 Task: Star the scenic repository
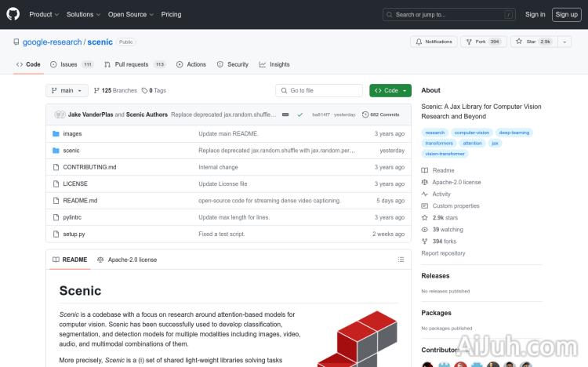533,42
